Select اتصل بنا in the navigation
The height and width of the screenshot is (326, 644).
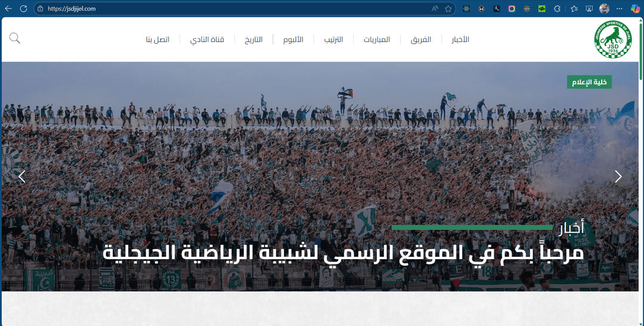(157, 39)
